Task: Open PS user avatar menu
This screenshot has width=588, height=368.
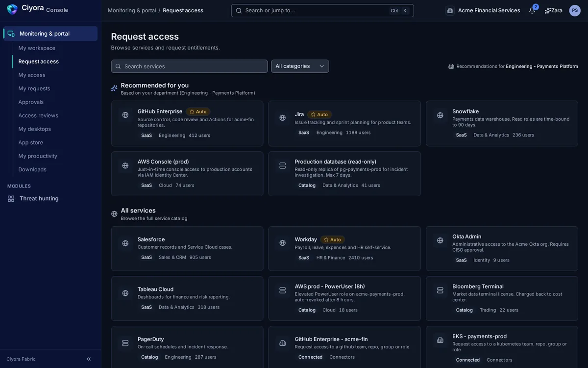Action: point(575,10)
